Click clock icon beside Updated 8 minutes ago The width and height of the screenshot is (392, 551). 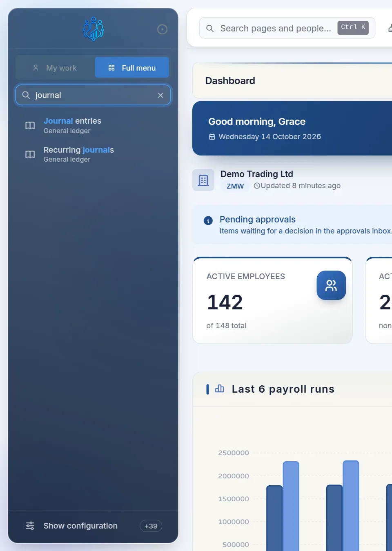(257, 186)
